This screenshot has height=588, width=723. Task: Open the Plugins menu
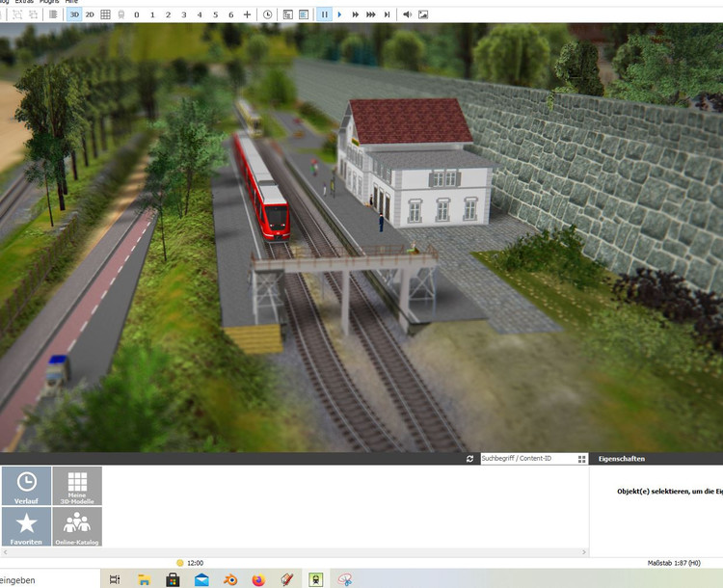pyautogui.click(x=49, y=2)
